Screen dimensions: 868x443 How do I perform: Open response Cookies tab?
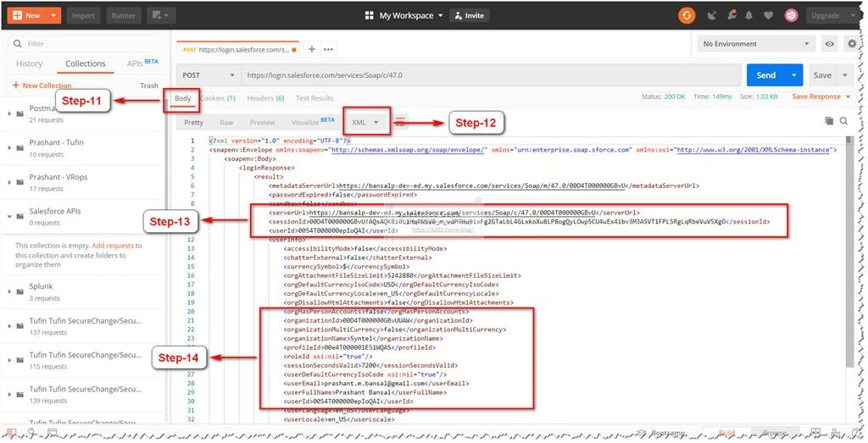(218, 98)
